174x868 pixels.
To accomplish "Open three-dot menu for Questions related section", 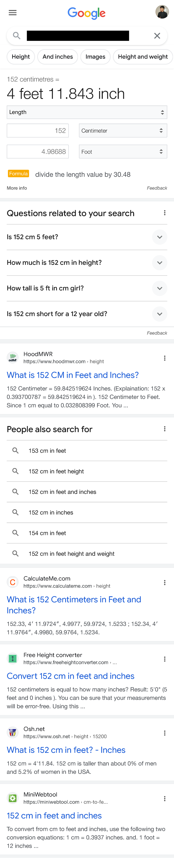I will [x=165, y=213].
